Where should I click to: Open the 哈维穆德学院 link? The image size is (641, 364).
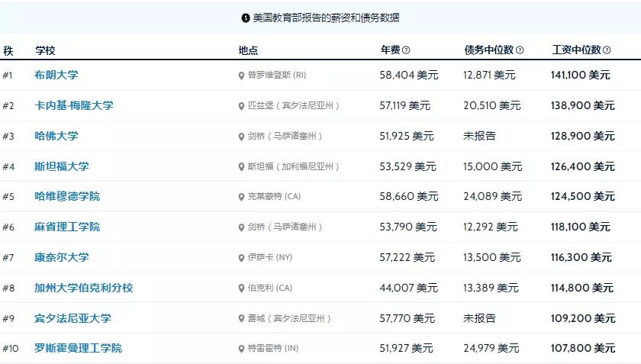[x=67, y=196]
